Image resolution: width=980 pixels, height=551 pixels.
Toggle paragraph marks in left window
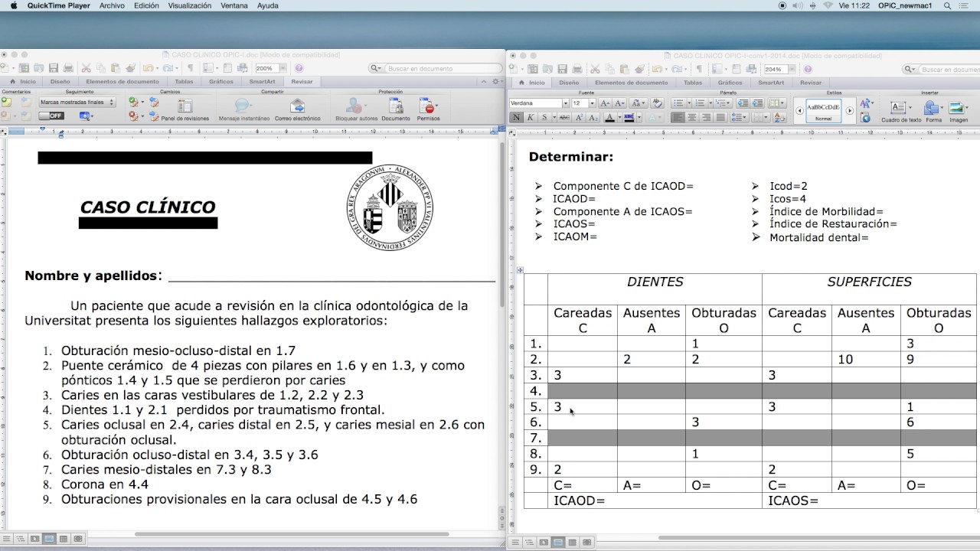(190, 68)
